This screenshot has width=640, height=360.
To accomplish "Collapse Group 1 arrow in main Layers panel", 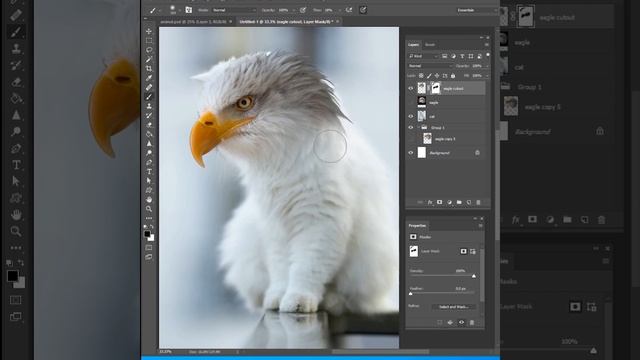I will coord(418,127).
